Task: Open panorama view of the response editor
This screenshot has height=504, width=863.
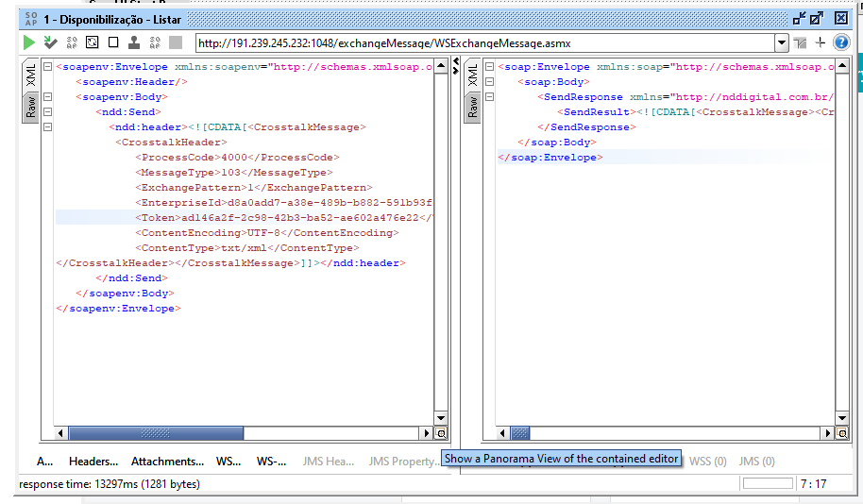Action: click(x=841, y=434)
